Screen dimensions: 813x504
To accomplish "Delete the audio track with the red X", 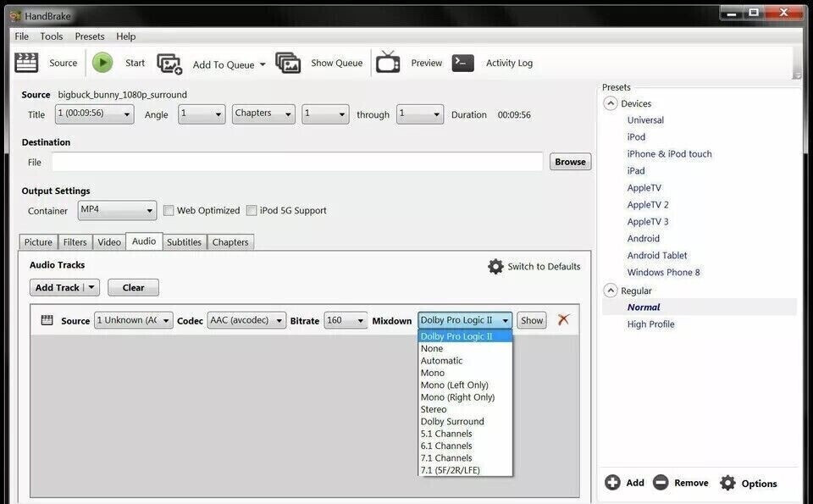I will (563, 319).
